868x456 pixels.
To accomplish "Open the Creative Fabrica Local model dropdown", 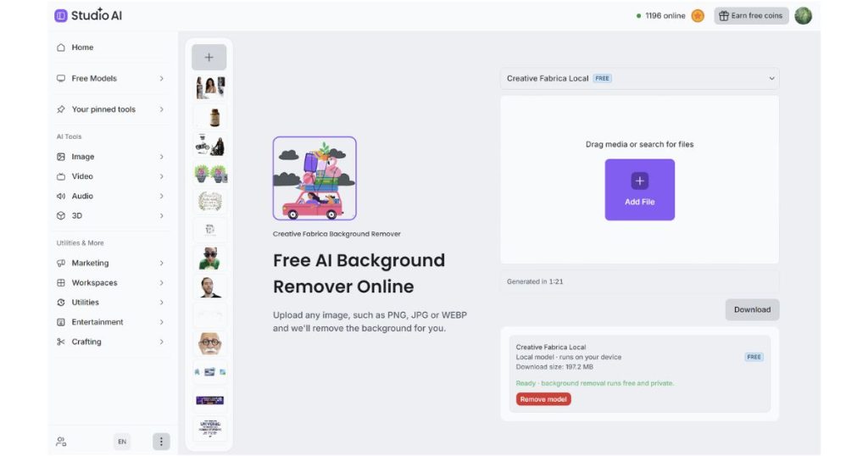I will (x=639, y=79).
